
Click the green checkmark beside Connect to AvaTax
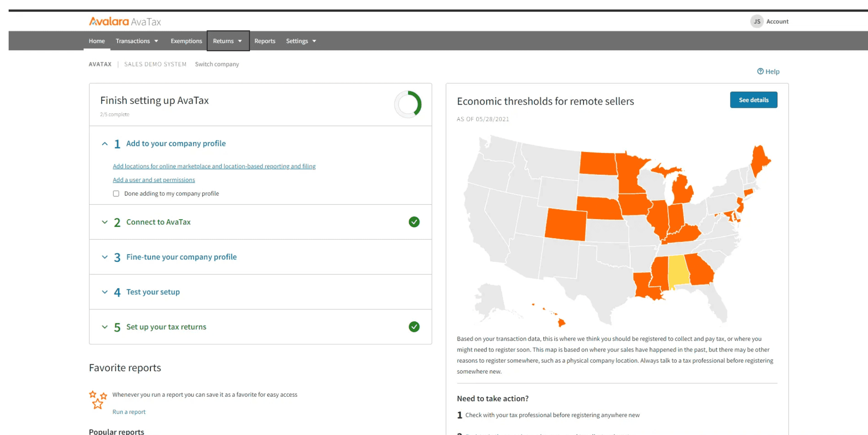pyautogui.click(x=414, y=222)
